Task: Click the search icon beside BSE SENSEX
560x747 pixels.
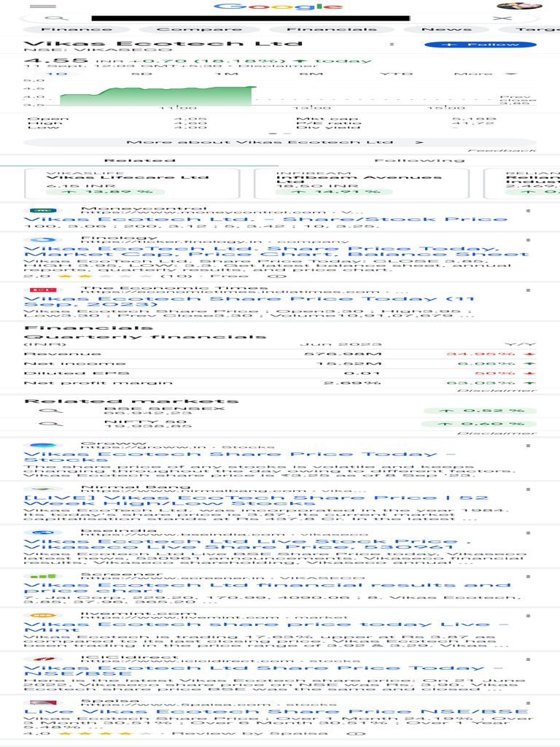Action: point(51,411)
